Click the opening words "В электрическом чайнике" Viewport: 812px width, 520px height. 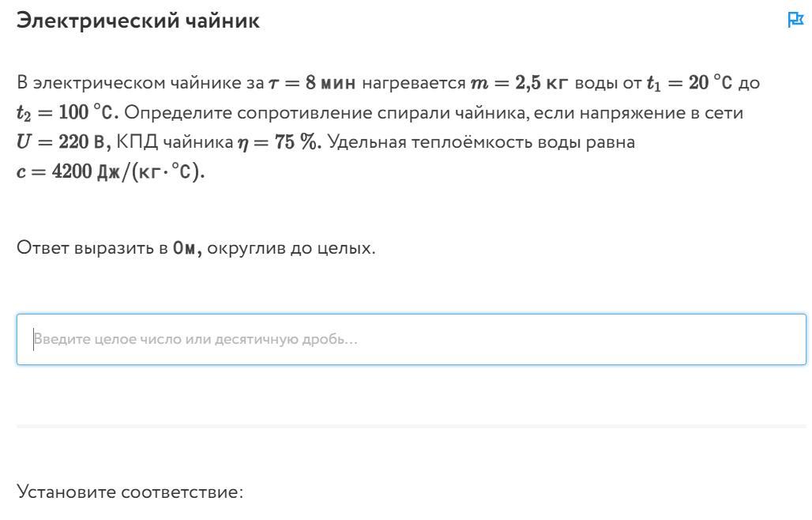tap(141, 83)
